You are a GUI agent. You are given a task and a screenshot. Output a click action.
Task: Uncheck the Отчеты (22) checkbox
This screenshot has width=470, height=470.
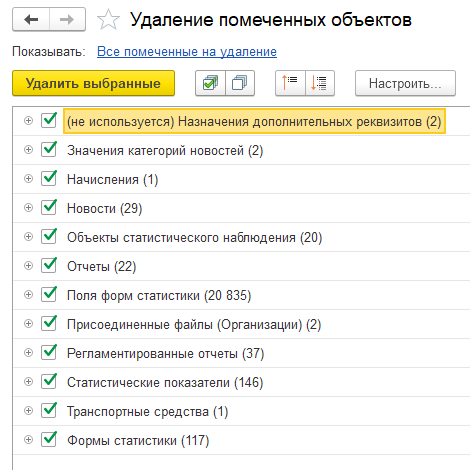click(x=49, y=265)
